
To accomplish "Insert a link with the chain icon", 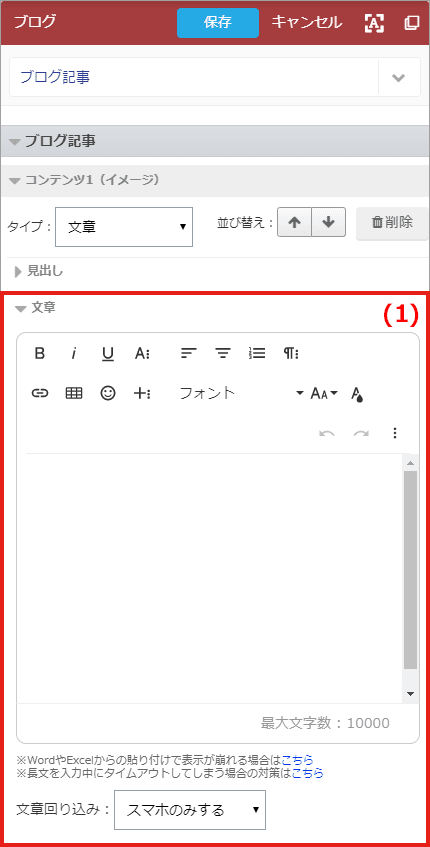I will pos(39,393).
